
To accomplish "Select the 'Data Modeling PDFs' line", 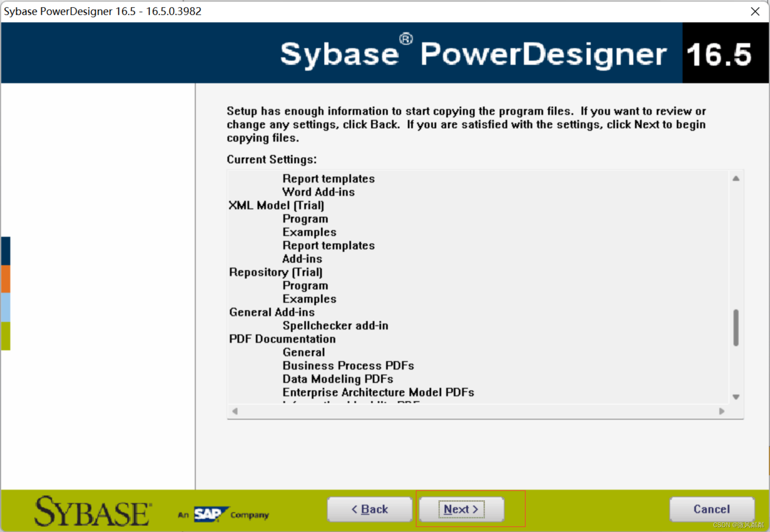I will pos(338,379).
